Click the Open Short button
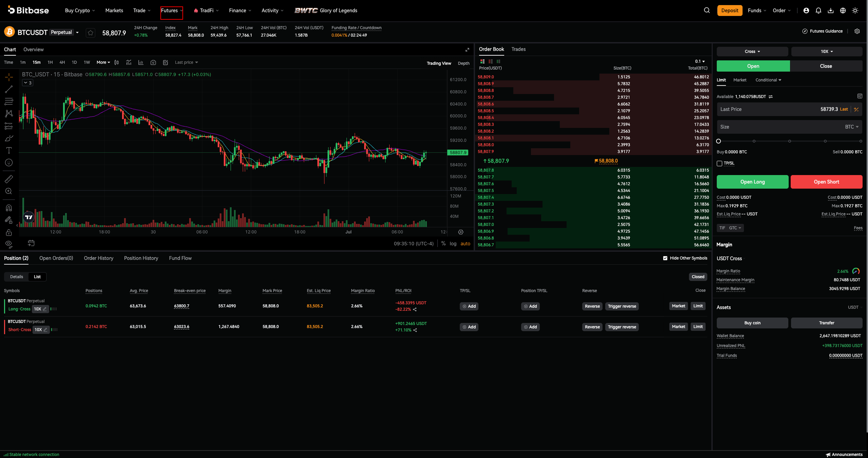The height and width of the screenshot is (458, 868). coord(826,182)
